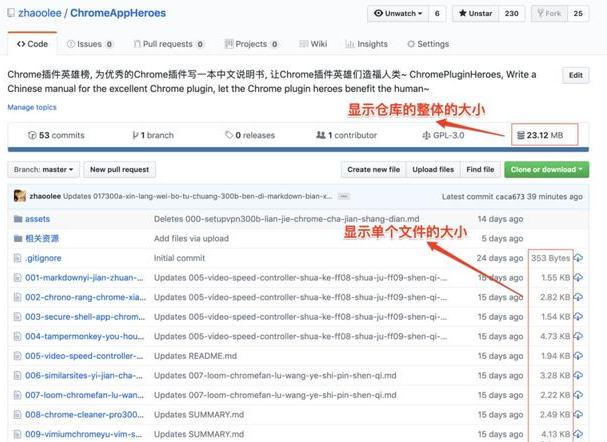This screenshot has height=442, width=607.
Task: Switch to the Code tab
Action: click(x=33, y=44)
